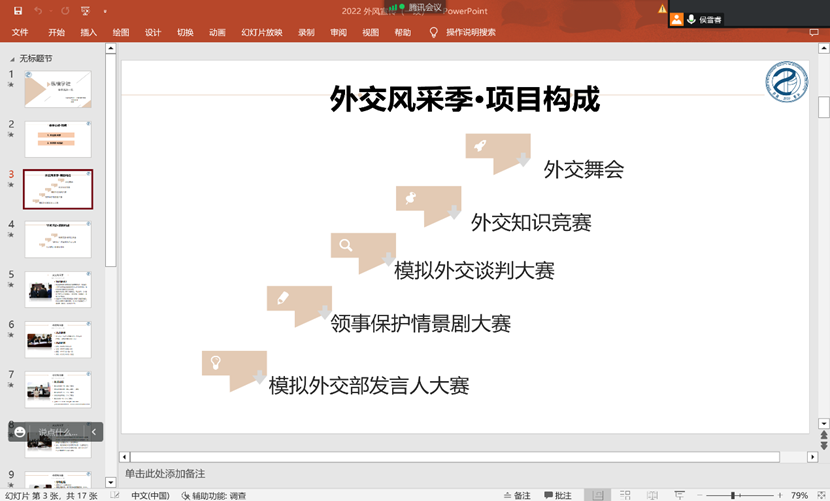Click the 模拟外交部发言人大赛 text
Image resolution: width=830 pixels, height=501 pixels.
click(368, 386)
